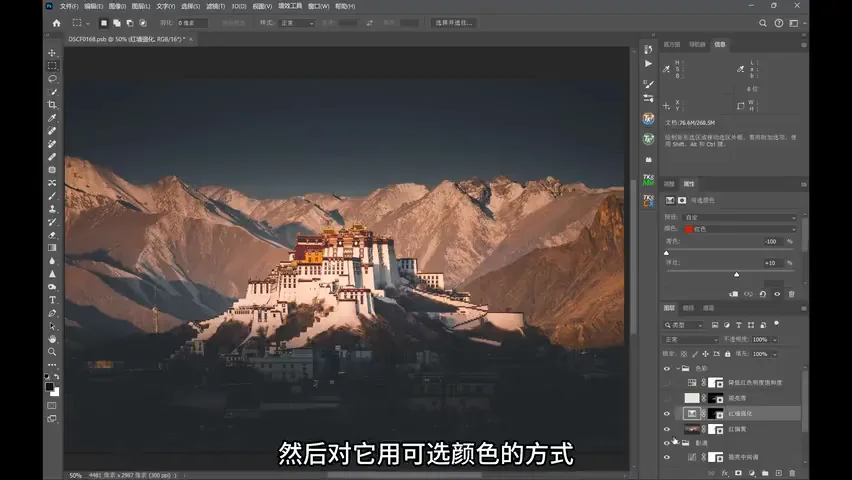Open the 窗口(W) menu
Image resolution: width=852 pixels, height=480 pixels.
pyautogui.click(x=318, y=7)
